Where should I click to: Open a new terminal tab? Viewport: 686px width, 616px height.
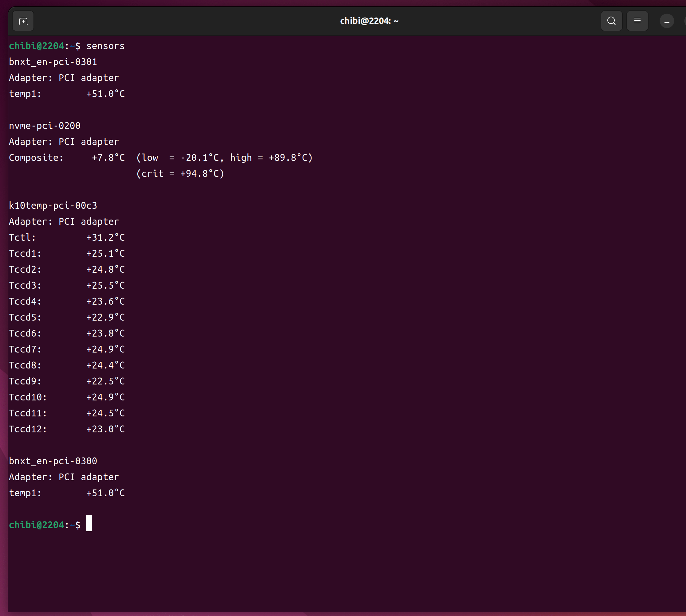pyautogui.click(x=23, y=21)
